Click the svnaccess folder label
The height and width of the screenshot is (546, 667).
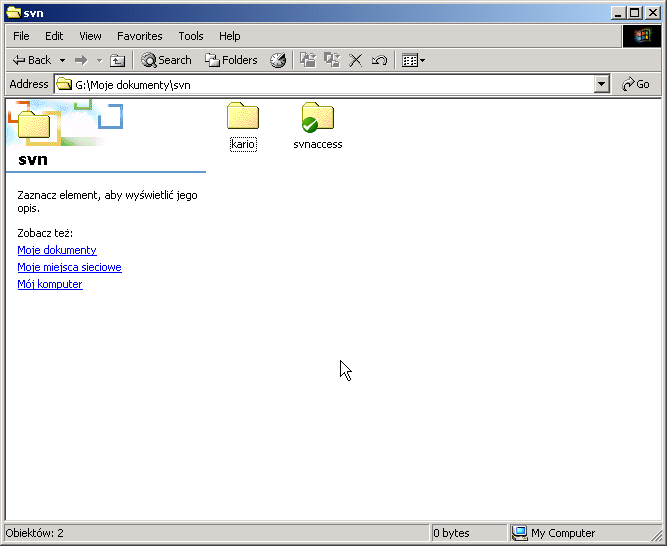coord(318,144)
